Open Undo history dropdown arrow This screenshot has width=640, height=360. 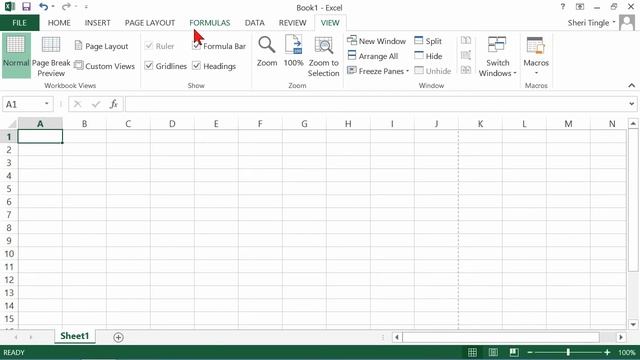point(53,7)
